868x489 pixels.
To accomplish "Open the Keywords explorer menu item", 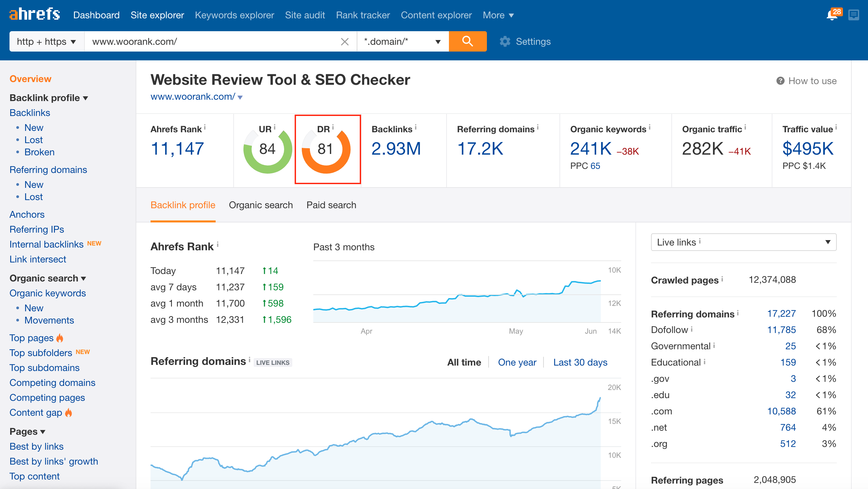I will coord(234,15).
